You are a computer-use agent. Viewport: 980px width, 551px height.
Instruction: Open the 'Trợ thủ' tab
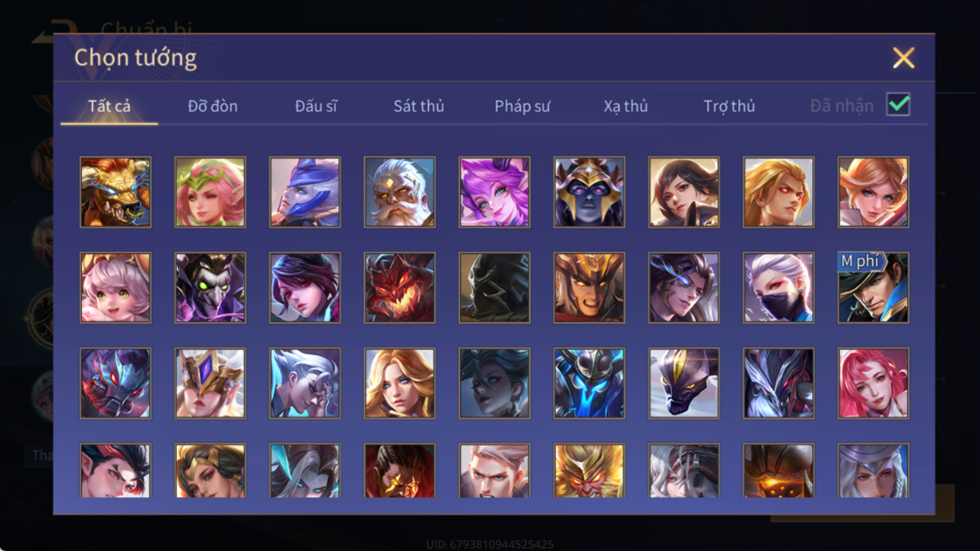729,106
